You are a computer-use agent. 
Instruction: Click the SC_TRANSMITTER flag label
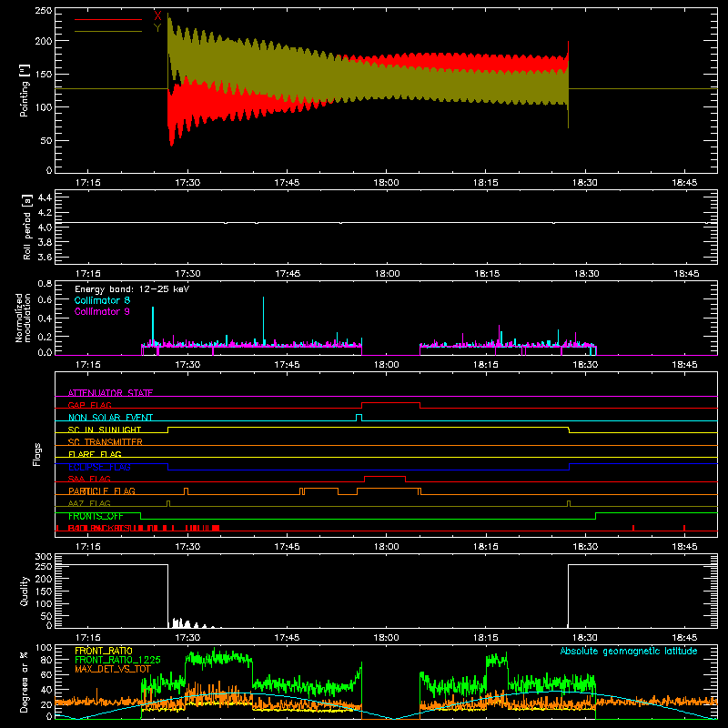105,441
